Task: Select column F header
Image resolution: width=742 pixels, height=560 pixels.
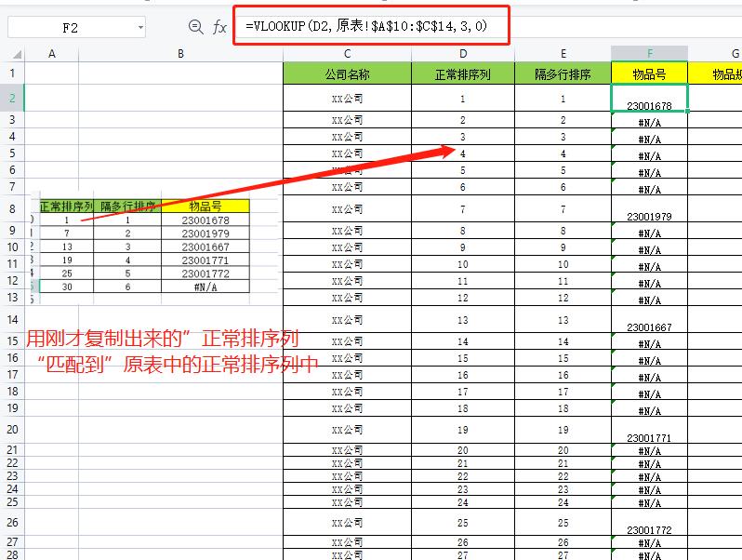Action: point(649,54)
